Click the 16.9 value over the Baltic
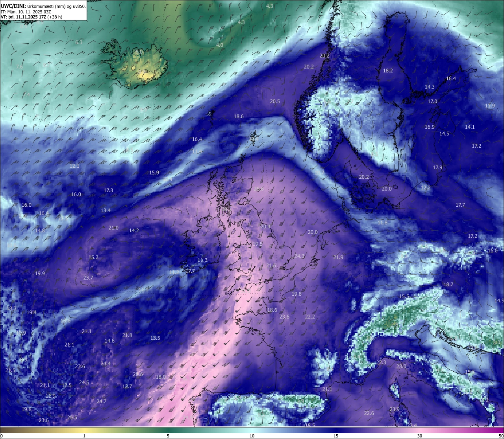 pyautogui.click(x=430, y=127)
